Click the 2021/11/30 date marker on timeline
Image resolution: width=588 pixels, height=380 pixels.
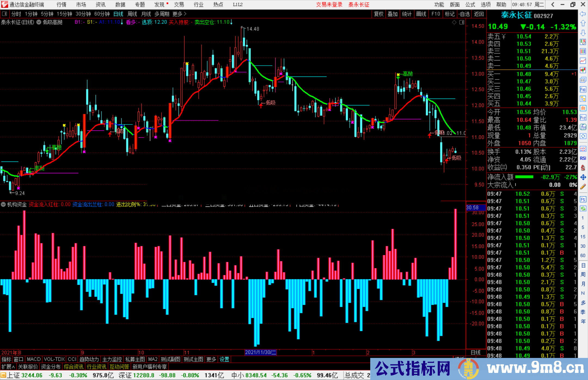coord(261,352)
